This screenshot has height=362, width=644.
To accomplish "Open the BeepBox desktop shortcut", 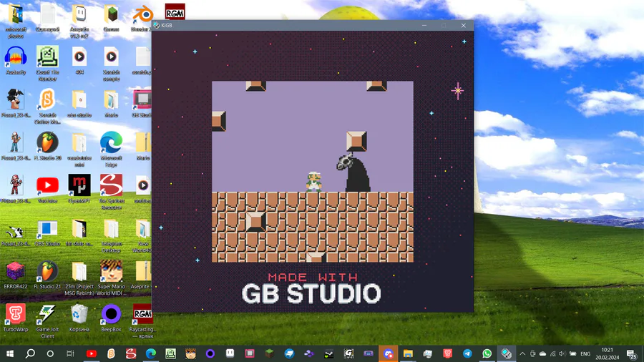I will coord(111,318).
